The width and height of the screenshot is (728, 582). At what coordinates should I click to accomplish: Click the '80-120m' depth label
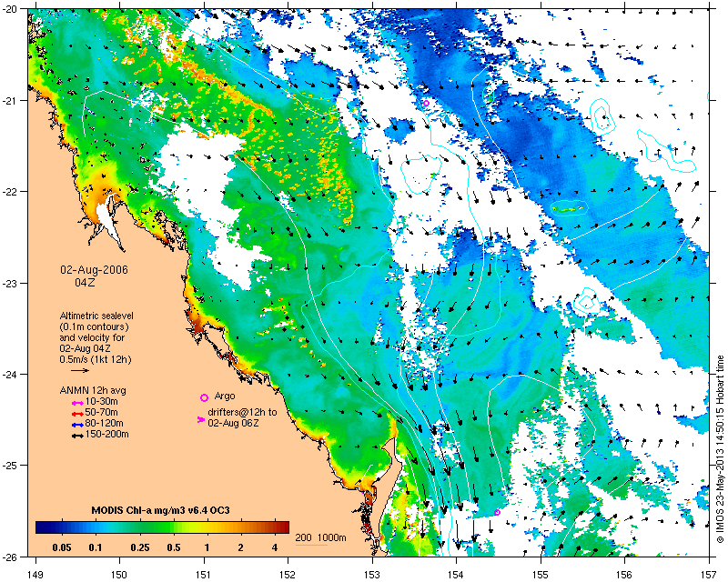(104, 423)
